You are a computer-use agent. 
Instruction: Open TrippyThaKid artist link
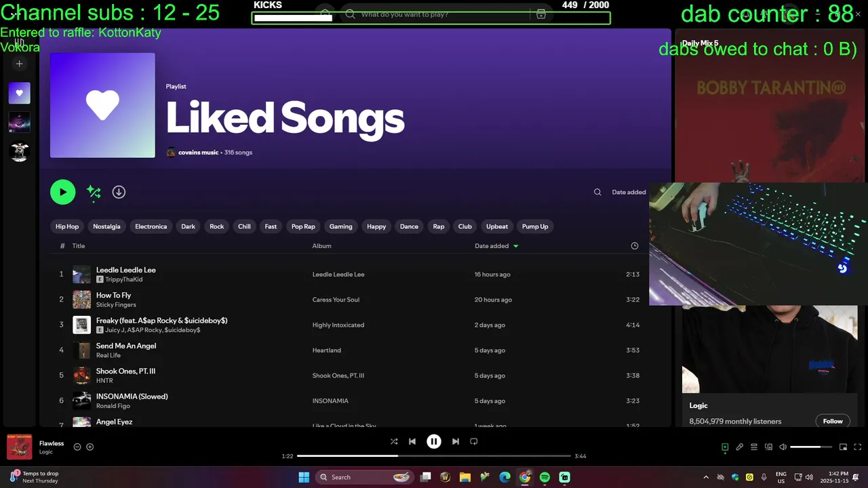123,279
